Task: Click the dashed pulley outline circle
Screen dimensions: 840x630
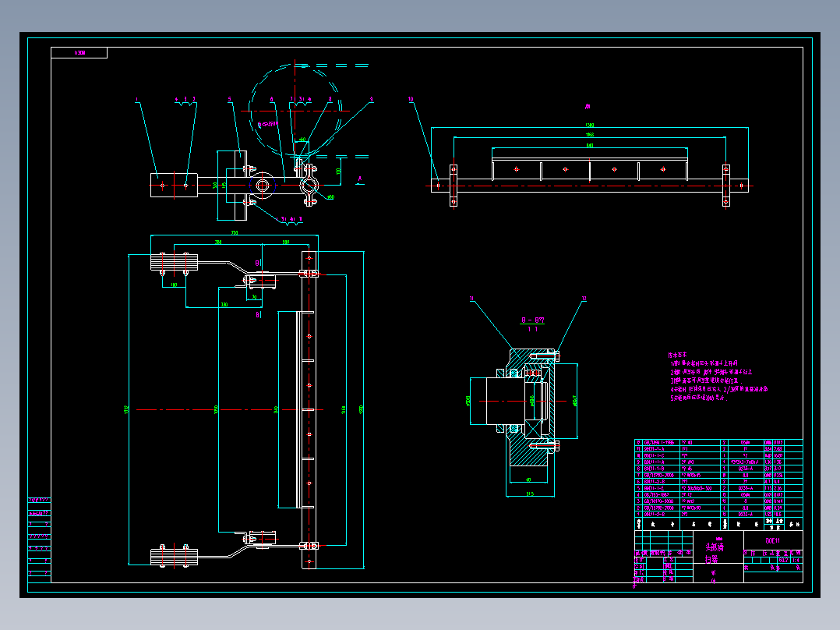Action: point(295,111)
